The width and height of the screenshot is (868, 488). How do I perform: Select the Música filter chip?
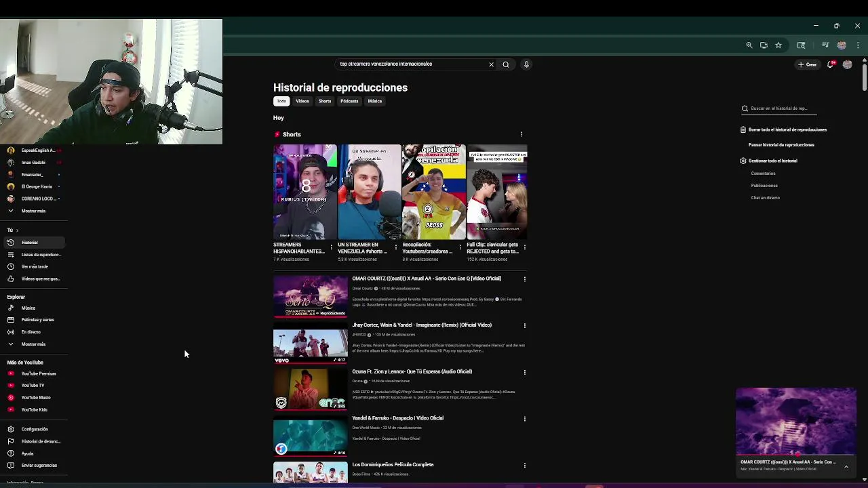tap(375, 101)
